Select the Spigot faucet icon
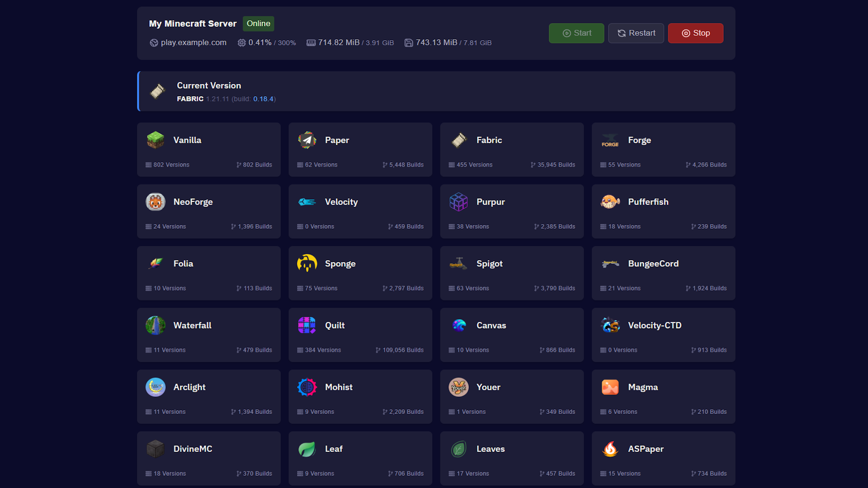The height and width of the screenshot is (488, 868). [458, 263]
